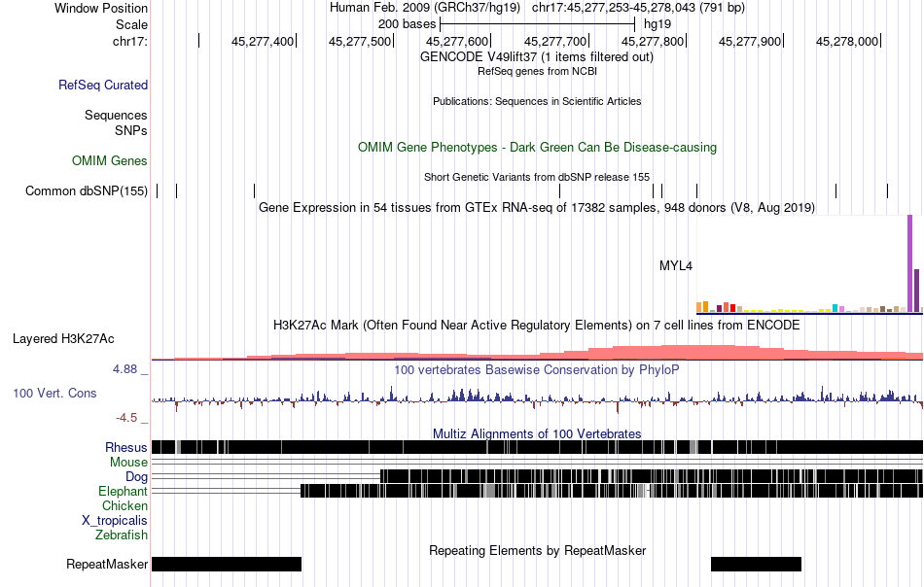Click the right RepeatMasker repeat block
Image resolution: width=924 pixels, height=587 pixels.
pyautogui.click(x=756, y=564)
